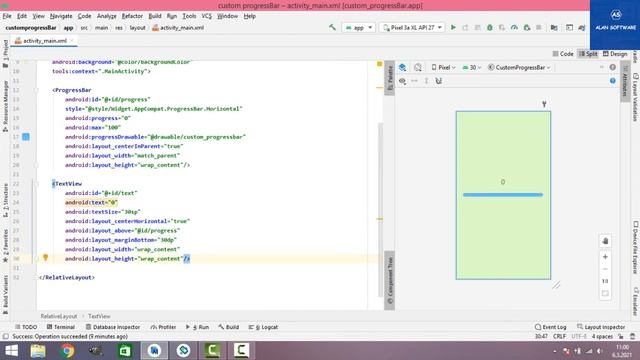Viewport: 640px width, 360px height.
Task: Click the preview orientation icon
Action: pos(418,67)
